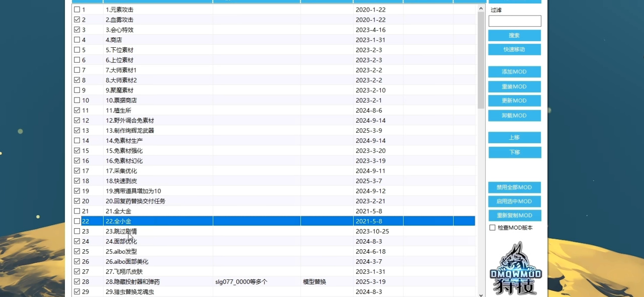Image resolution: width=644 pixels, height=297 pixels.
Task: Disable the 15.免素材强化 checkbox
Action: point(77,150)
